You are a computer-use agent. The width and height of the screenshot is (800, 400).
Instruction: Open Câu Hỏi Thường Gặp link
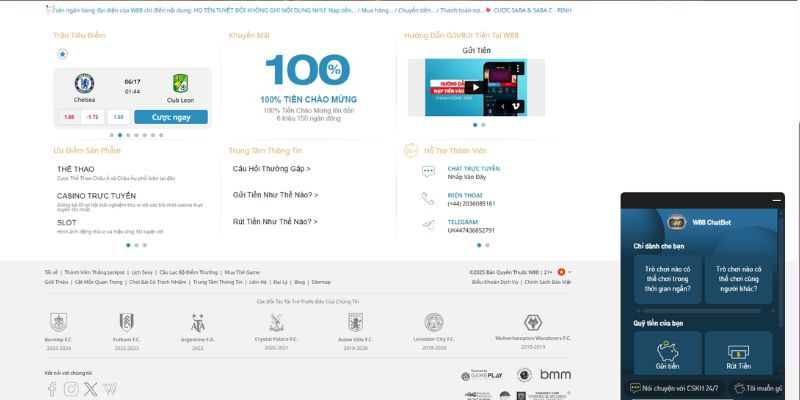point(271,169)
